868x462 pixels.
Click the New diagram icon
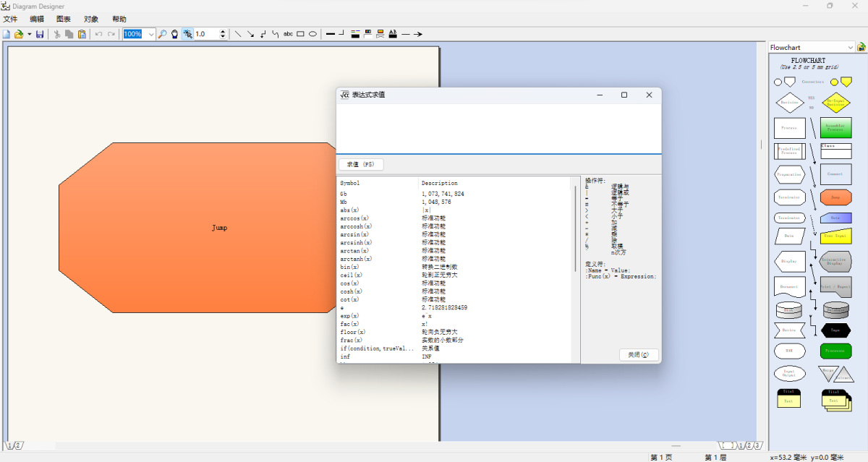pyautogui.click(x=7, y=34)
